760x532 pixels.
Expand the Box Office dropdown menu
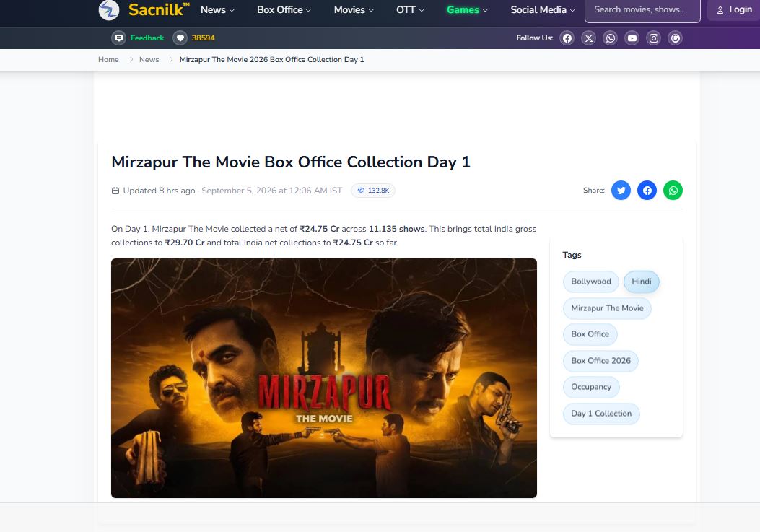[284, 9]
